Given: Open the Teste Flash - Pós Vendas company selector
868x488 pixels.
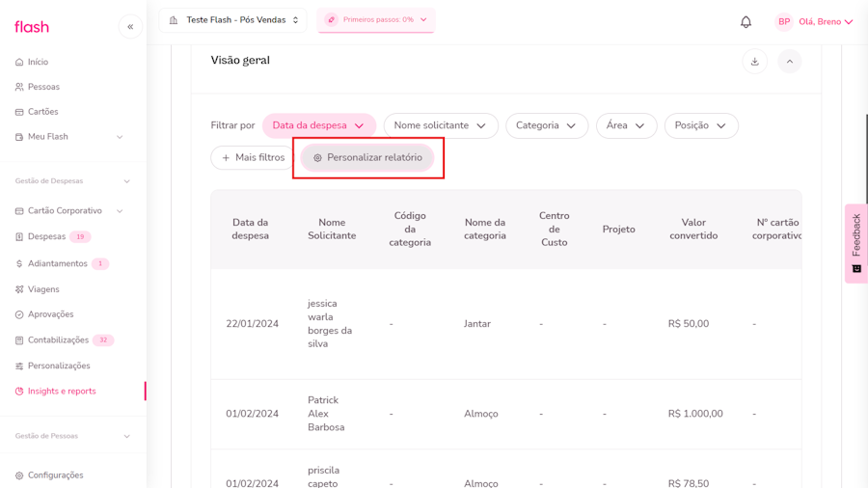Looking at the screenshot, I should click(x=233, y=20).
